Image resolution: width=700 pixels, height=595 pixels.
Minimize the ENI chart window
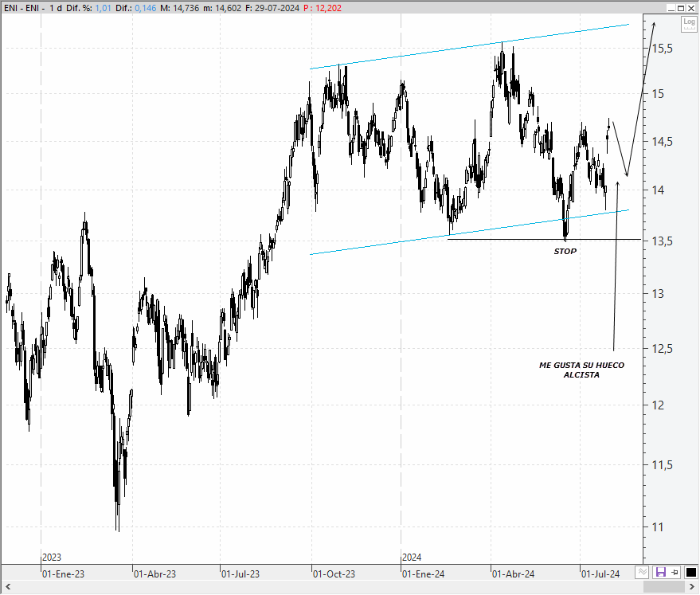click(671, 8)
